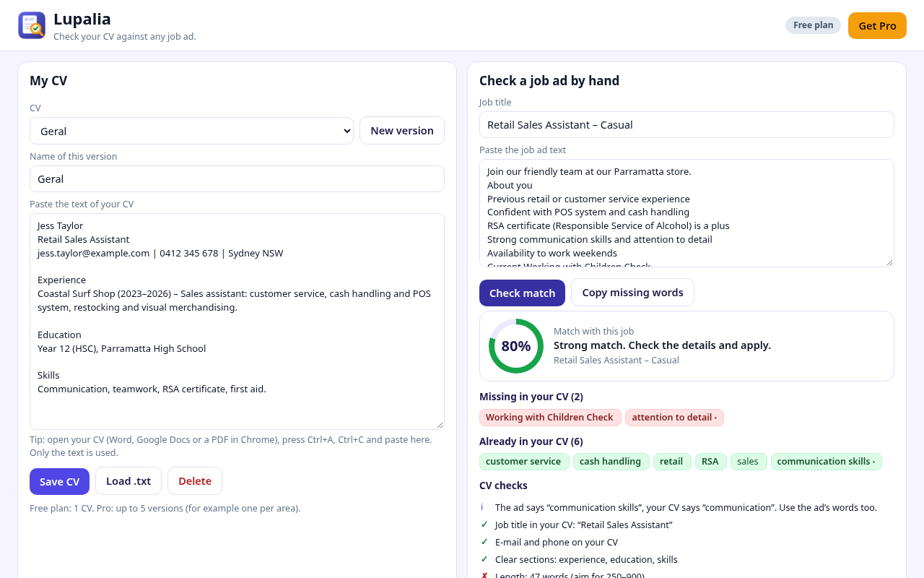Edit the Job title field
The height and width of the screenshot is (578, 924).
point(687,124)
